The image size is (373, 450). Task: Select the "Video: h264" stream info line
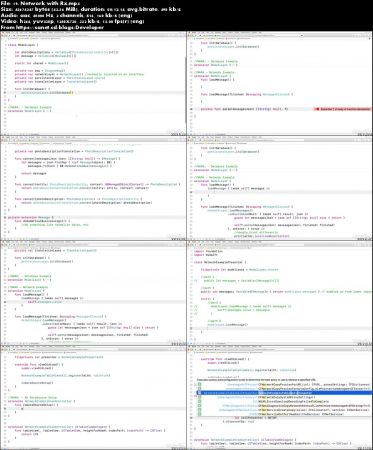(72, 21)
